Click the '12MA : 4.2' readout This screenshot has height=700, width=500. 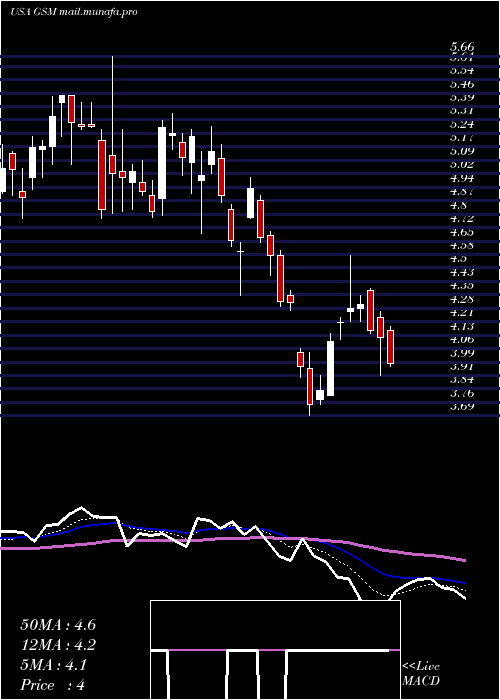(x=58, y=645)
